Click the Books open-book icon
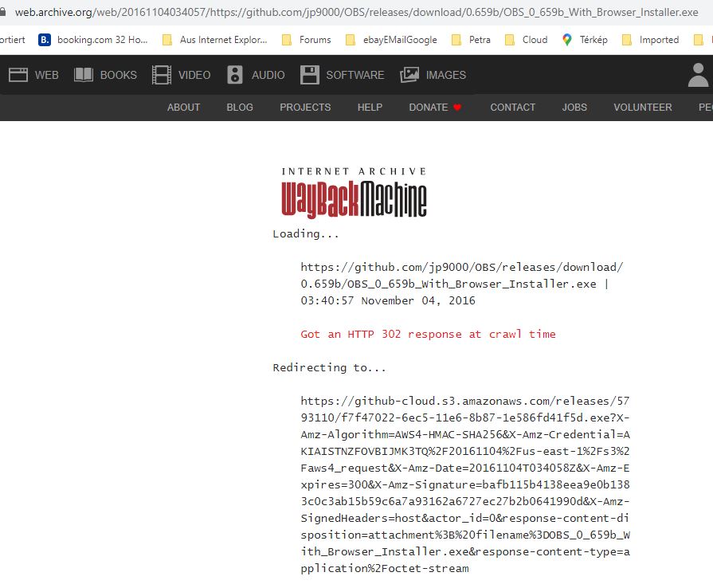 click(83, 75)
